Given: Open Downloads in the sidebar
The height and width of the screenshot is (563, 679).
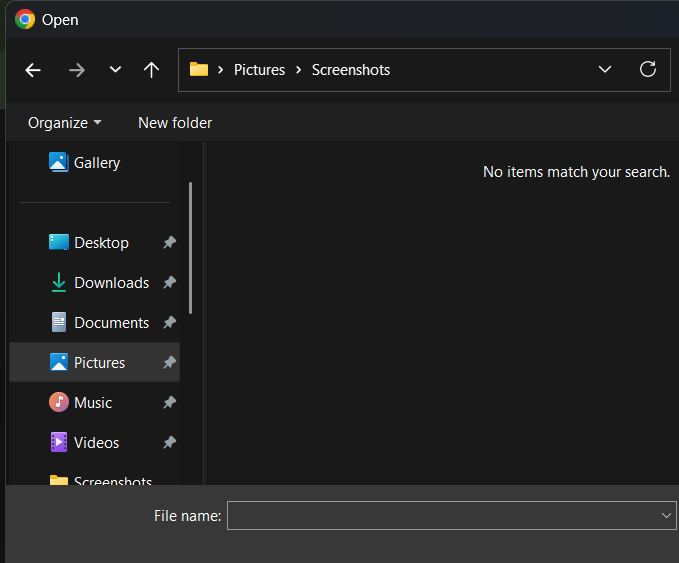Looking at the screenshot, I should pos(94,282).
